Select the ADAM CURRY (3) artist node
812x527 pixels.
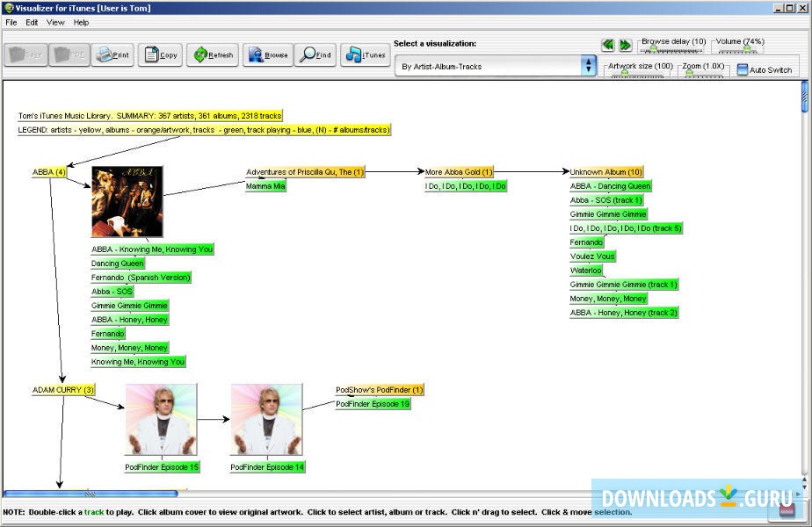click(62, 389)
